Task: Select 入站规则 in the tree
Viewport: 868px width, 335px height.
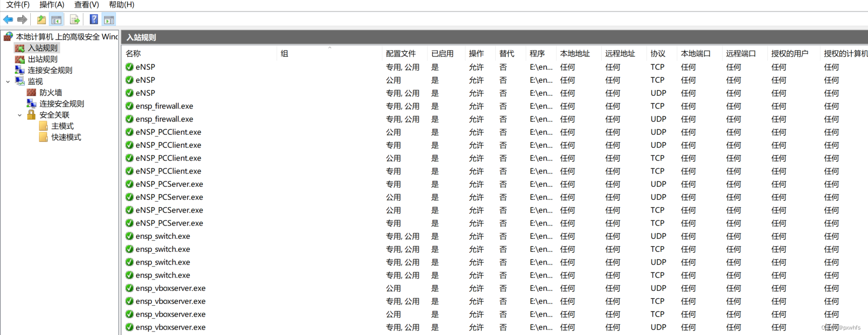Action: (x=43, y=48)
